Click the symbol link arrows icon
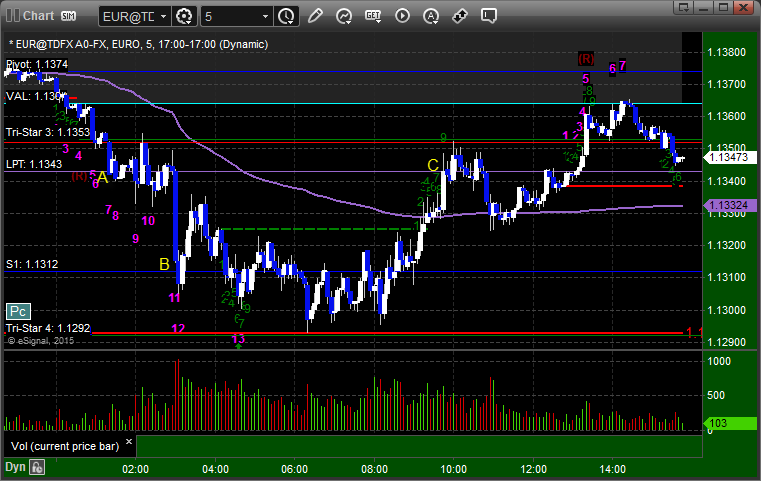This screenshot has height=481, width=761. 460,16
